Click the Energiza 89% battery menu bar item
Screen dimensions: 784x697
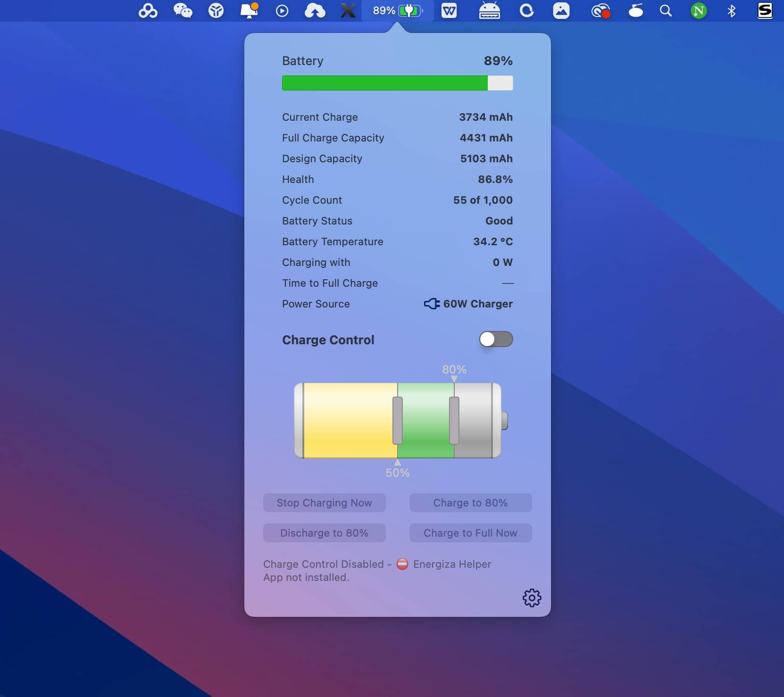pyautogui.click(x=398, y=10)
